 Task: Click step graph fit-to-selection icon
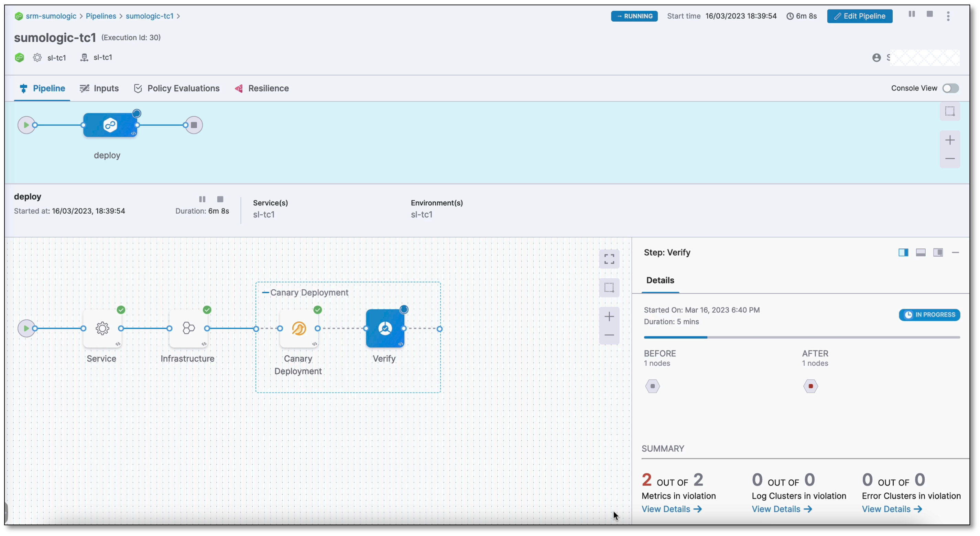click(609, 287)
